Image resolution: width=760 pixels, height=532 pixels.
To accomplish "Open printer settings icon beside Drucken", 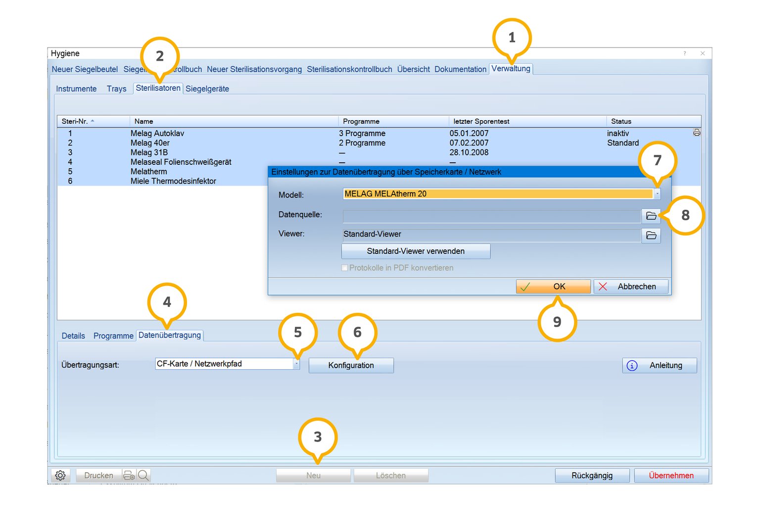I will pyautogui.click(x=129, y=476).
